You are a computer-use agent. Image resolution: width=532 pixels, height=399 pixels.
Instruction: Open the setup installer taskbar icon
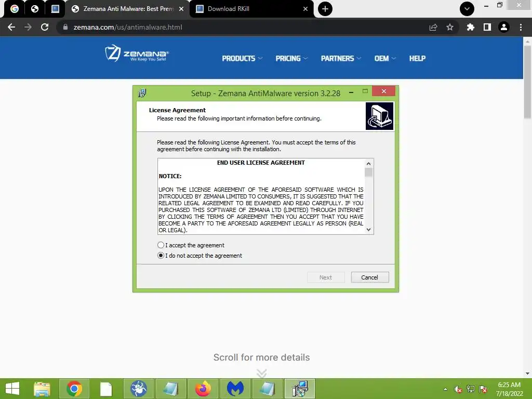tap(300, 389)
